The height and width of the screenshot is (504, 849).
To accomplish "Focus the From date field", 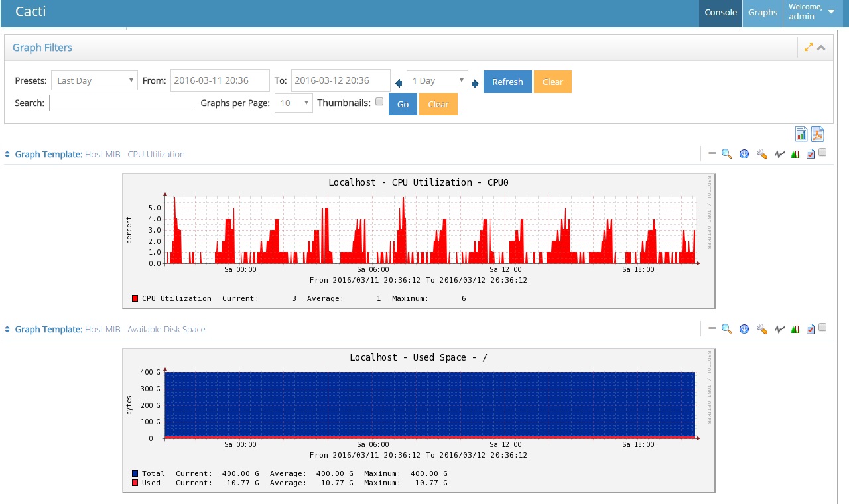I will pos(220,80).
